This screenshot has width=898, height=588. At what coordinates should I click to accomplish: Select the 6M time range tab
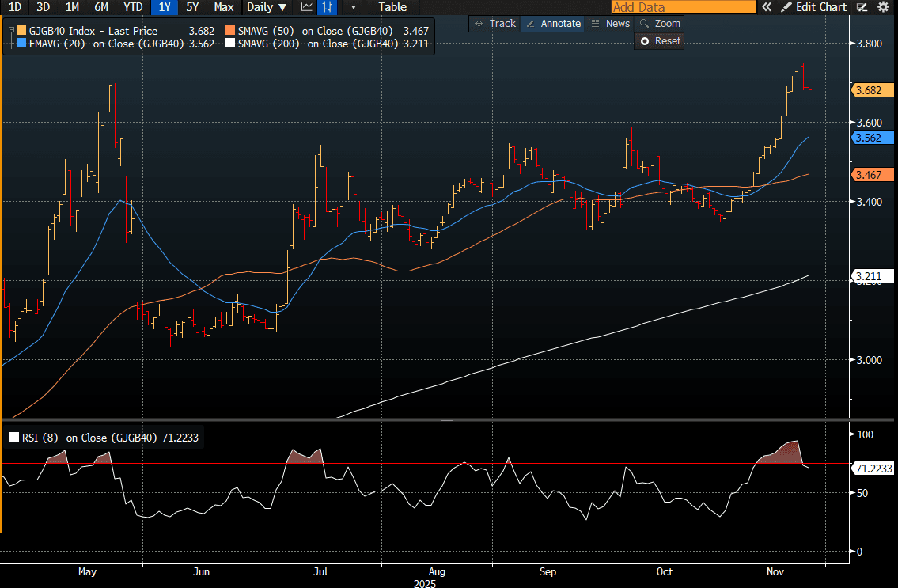click(x=101, y=7)
